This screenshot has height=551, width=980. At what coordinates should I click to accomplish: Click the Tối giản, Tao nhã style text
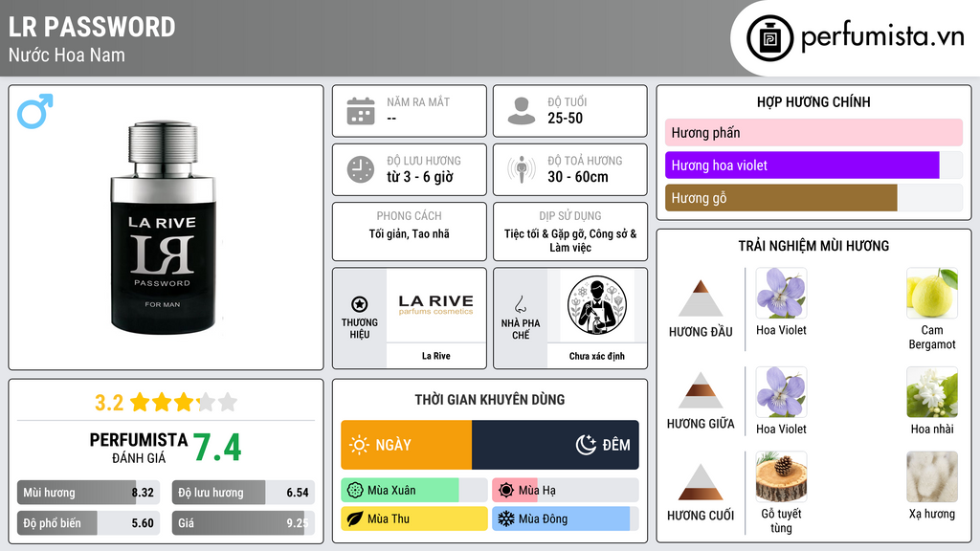[409, 233]
